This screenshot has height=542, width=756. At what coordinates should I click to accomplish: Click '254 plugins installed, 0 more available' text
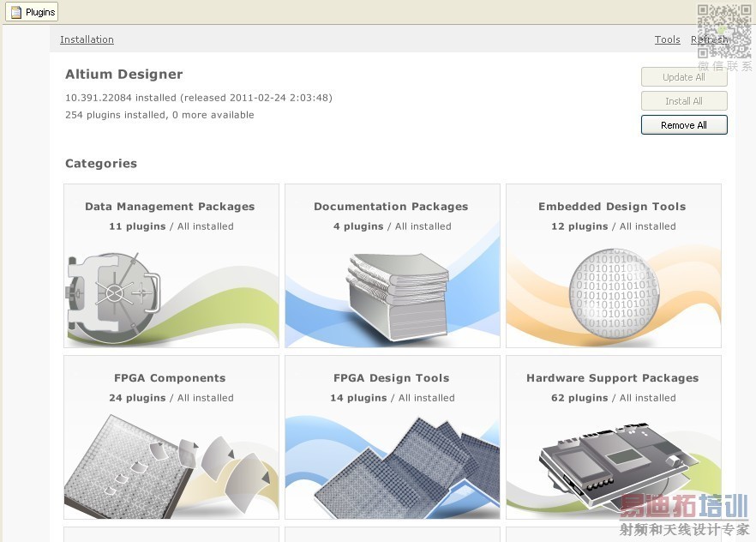(x=159, y=115)
